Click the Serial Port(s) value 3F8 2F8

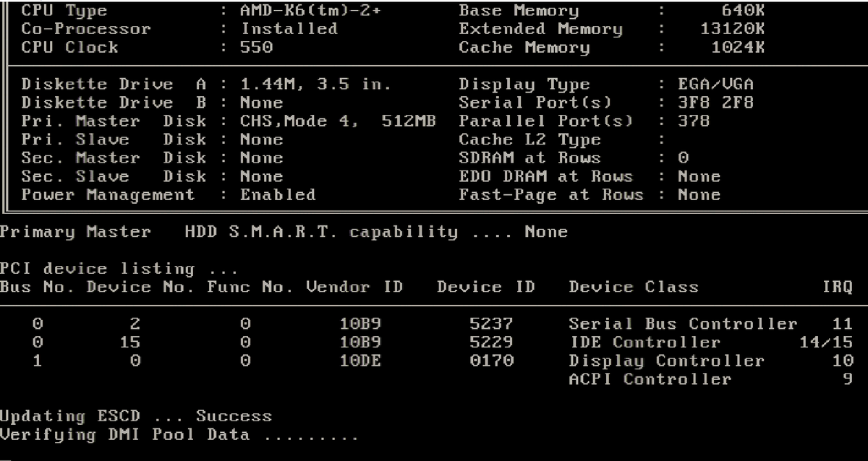click(715, 103)
